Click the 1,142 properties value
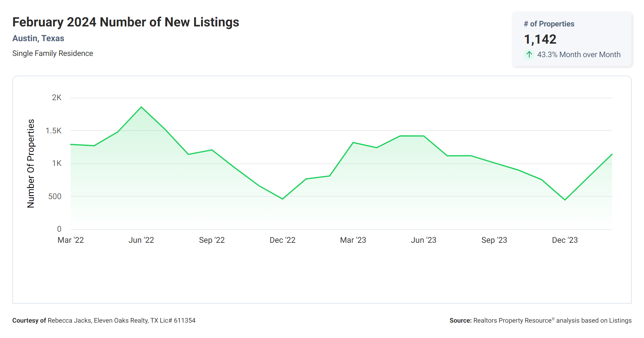The image size is (644, 338). 540,39
